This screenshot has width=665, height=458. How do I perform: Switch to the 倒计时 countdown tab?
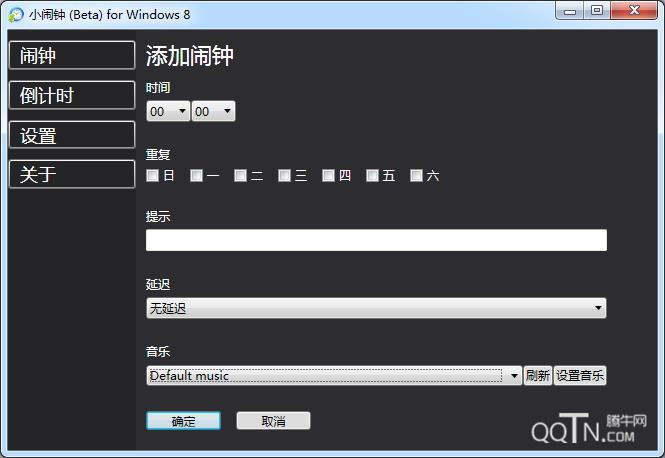tap(71, 96)
